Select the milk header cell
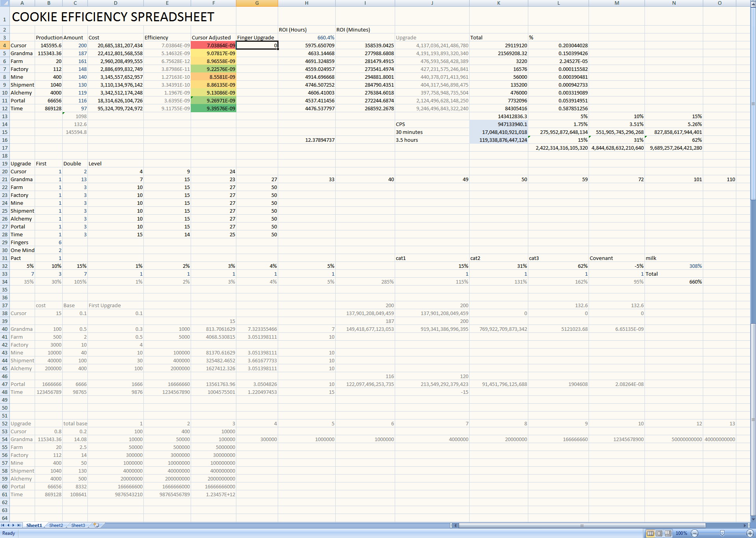Screen dimensions: 756x538 click(674, 258)
